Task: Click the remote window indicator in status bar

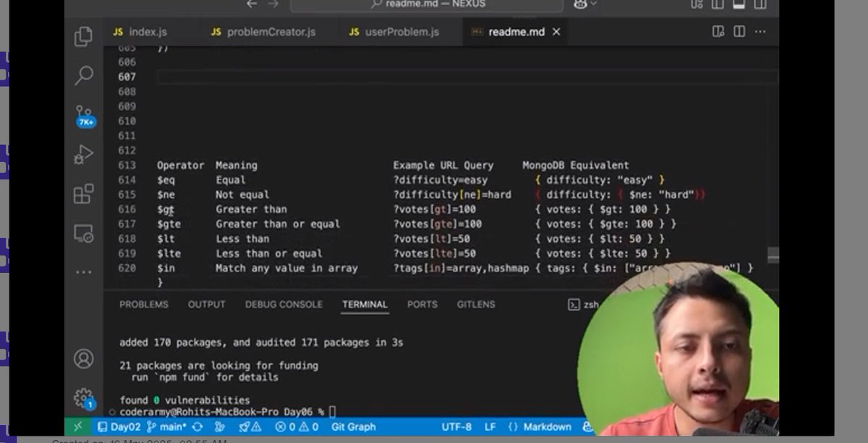Action: pos(78,427)
